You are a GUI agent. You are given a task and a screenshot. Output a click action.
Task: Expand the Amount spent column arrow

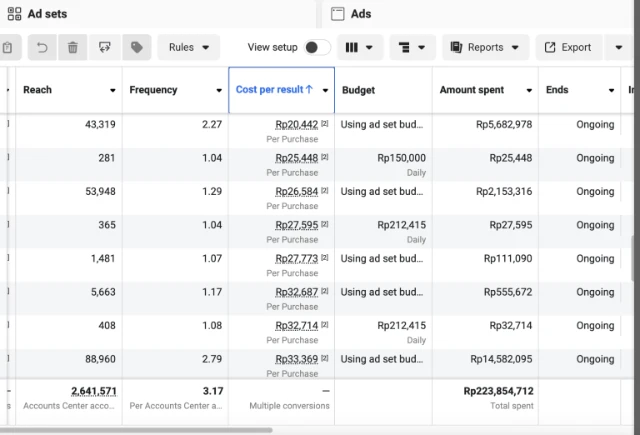(527, 91)
